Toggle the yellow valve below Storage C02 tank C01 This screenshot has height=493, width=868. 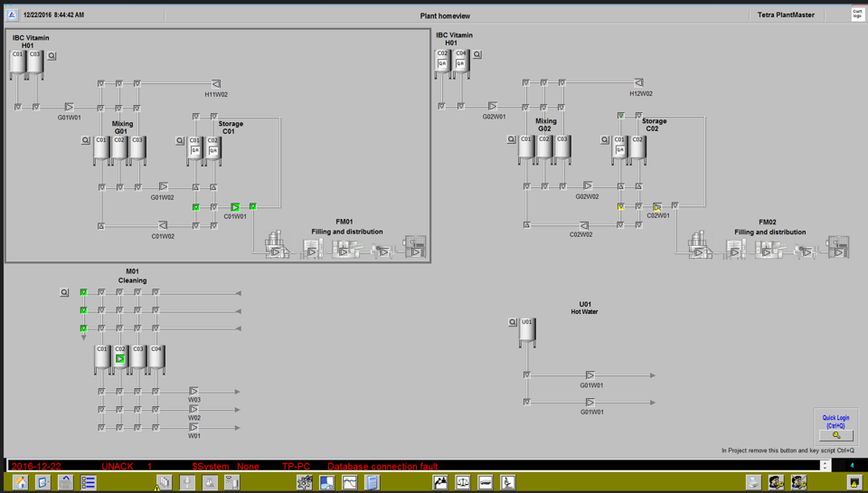(620, 207)
